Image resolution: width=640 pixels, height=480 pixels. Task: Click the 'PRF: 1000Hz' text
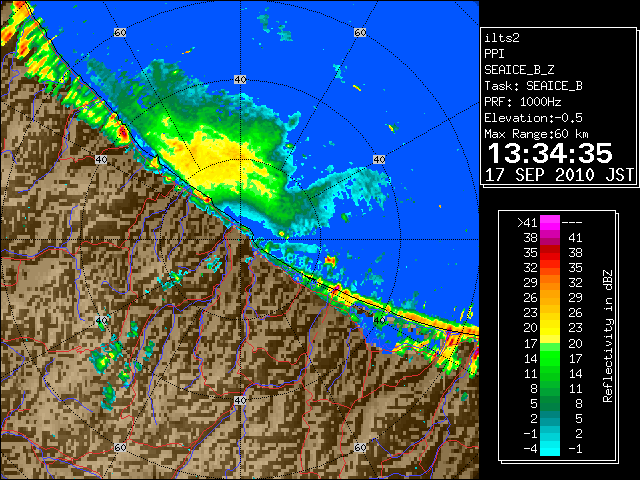click(523, 102)
